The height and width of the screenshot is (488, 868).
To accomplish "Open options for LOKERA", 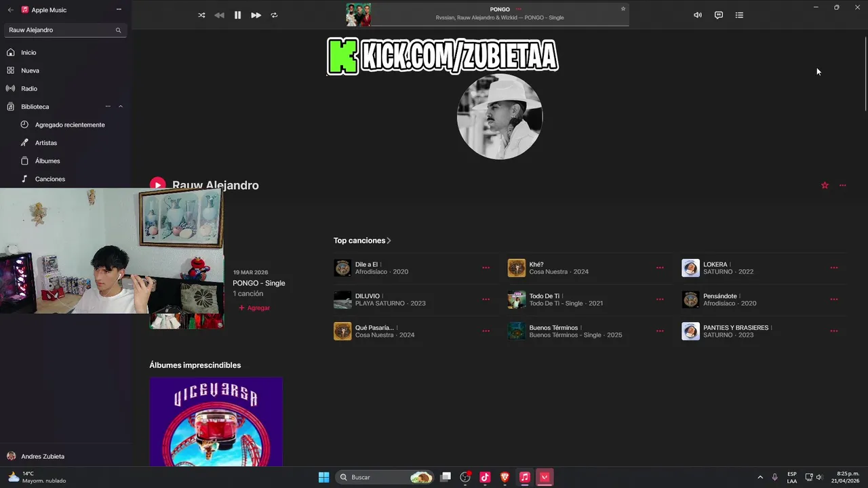I will pyautogui.click(x=834, y=268).
